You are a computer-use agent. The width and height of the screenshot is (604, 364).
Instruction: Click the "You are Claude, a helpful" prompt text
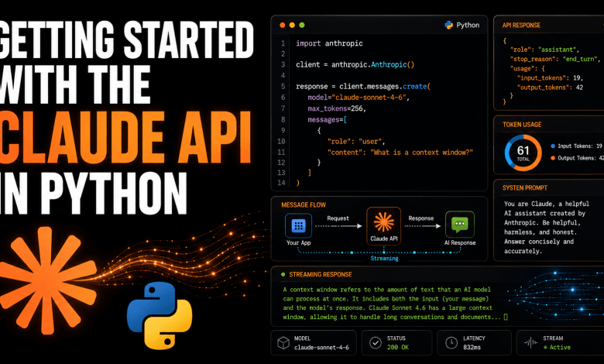tap(547, 204)
